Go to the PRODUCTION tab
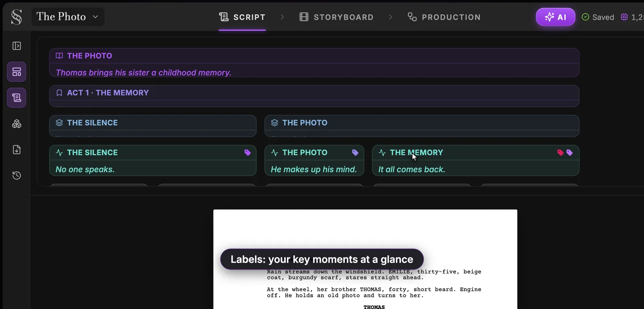 (444, 17)
